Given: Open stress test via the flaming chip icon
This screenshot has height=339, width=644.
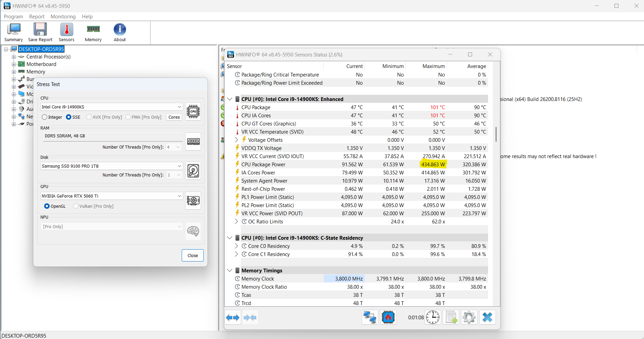Looking at the screenshot, I should [x=388, y=318].
